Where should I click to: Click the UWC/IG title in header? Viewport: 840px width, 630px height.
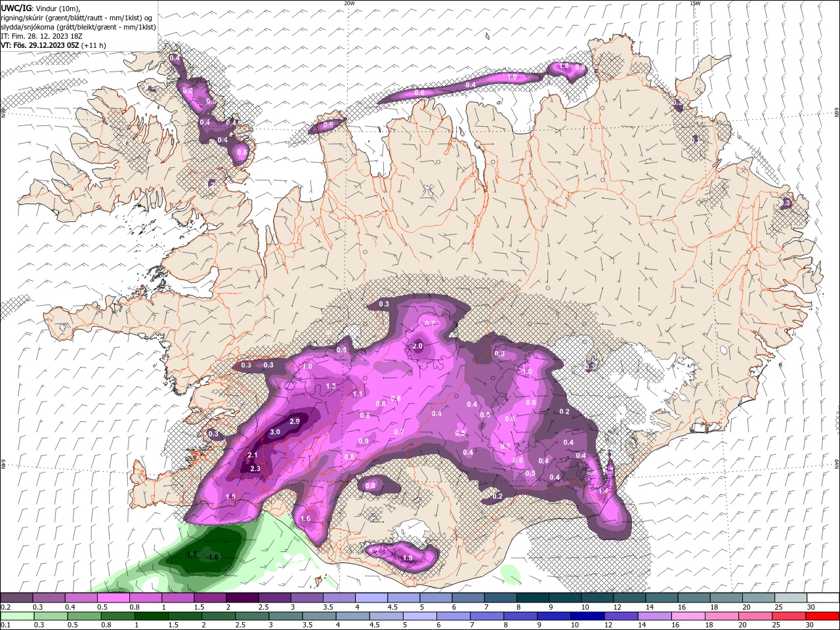point(15,8)
